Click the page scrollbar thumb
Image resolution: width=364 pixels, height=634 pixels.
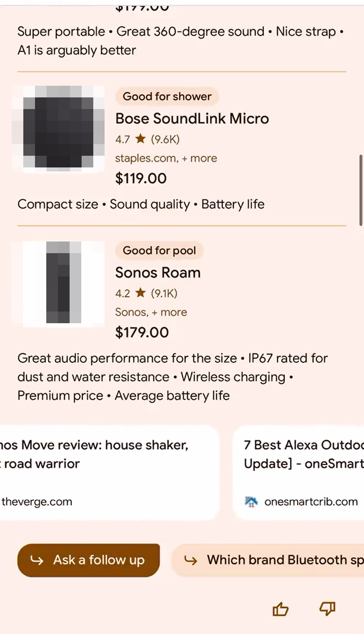coord(361,190)
